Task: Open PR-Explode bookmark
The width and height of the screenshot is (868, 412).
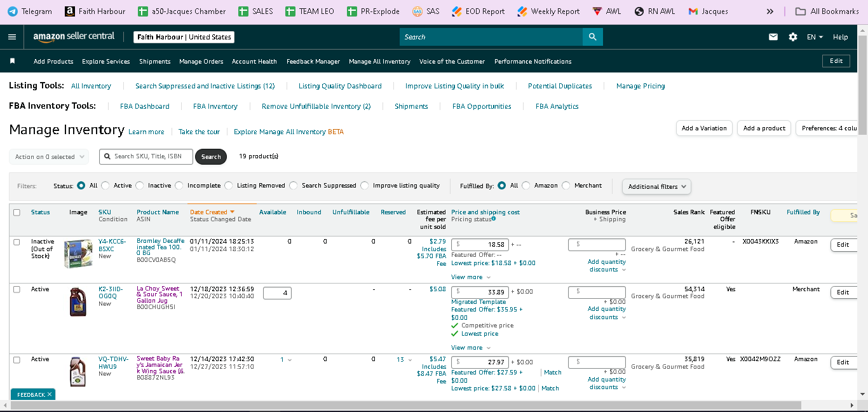Action: click(374, 11)
